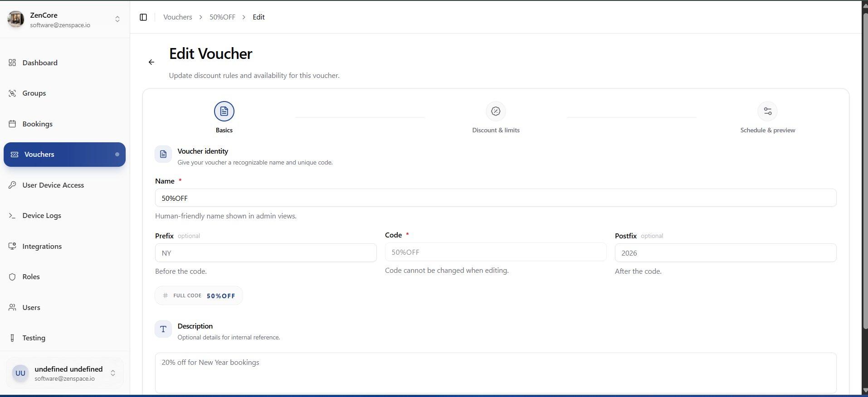Click the Testing test-tube icon
Screen dimensions: 868x397
click(x=12, y=338)
